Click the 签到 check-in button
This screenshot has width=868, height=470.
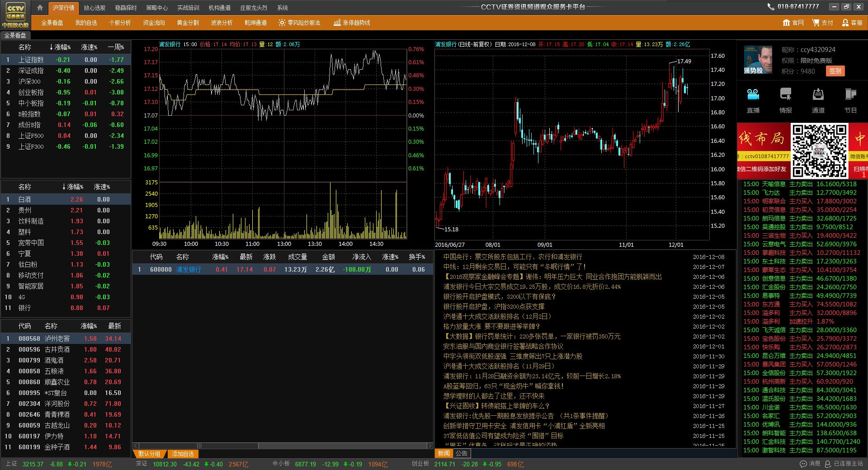tap(835, 71)
